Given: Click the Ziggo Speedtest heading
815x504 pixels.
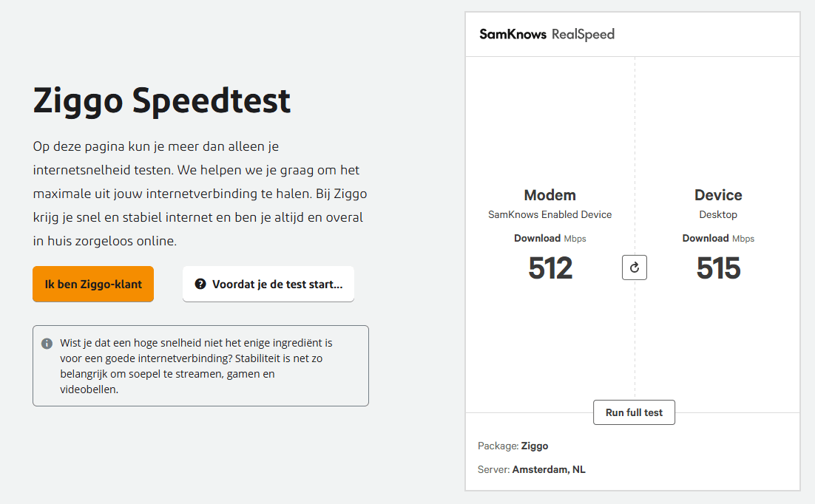Looking at the screenshot, I should (x=162, y=101).
